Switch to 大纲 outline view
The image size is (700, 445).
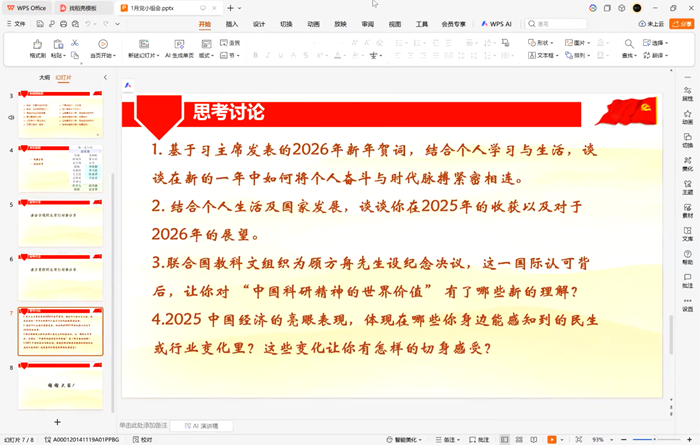tap(44, 76)
